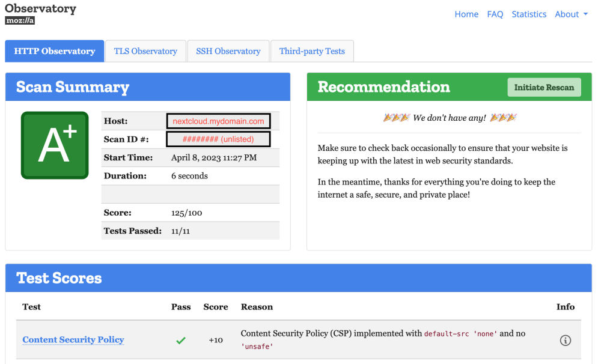Click the Initiate Rescan button
Image resolution: width=601 pixels, height=364 pixels.
[x=544, y=87]
